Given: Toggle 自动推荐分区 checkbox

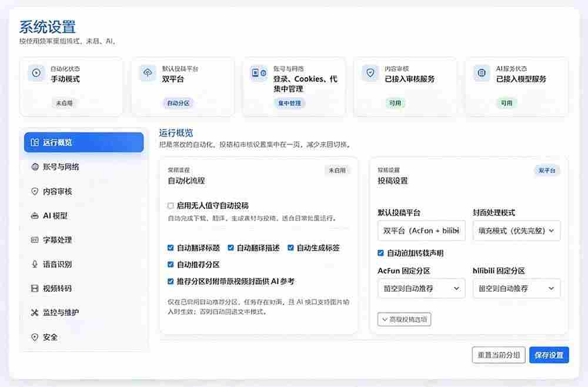Looking at the screenshot, I should pyautogui.click(x=171, y=265).
